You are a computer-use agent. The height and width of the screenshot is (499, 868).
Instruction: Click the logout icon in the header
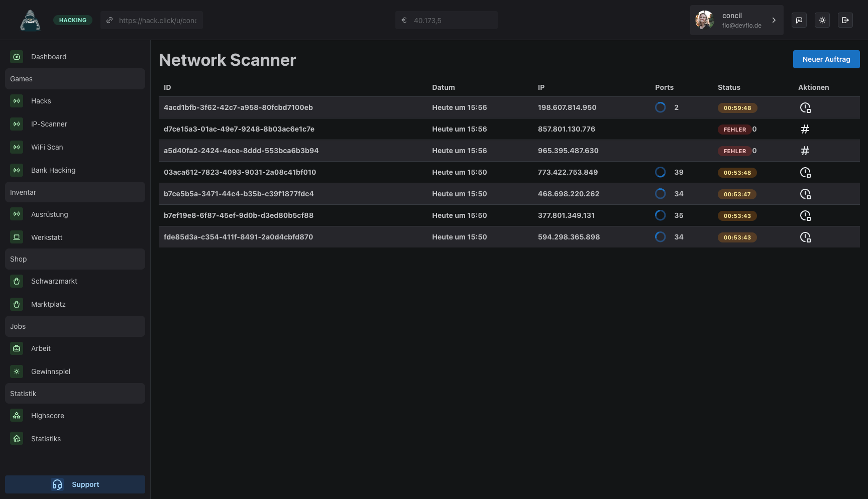(845, 20)
